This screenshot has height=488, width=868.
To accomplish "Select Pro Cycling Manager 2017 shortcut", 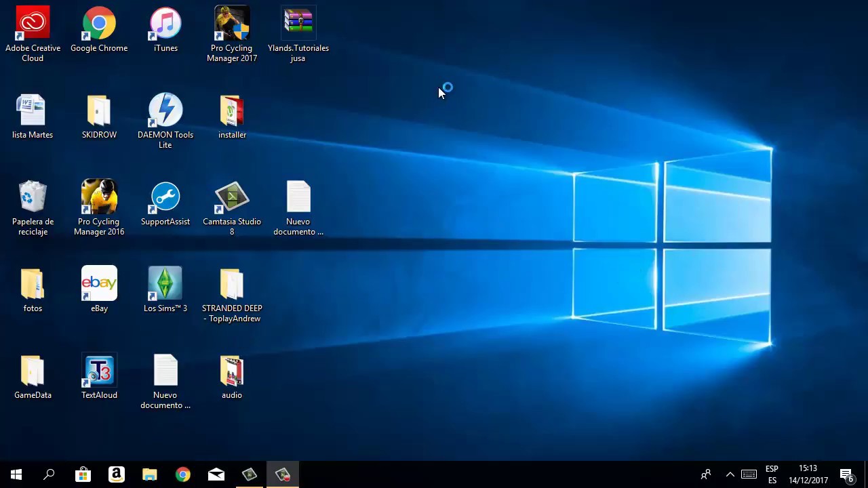I will [x=232, y=34].
